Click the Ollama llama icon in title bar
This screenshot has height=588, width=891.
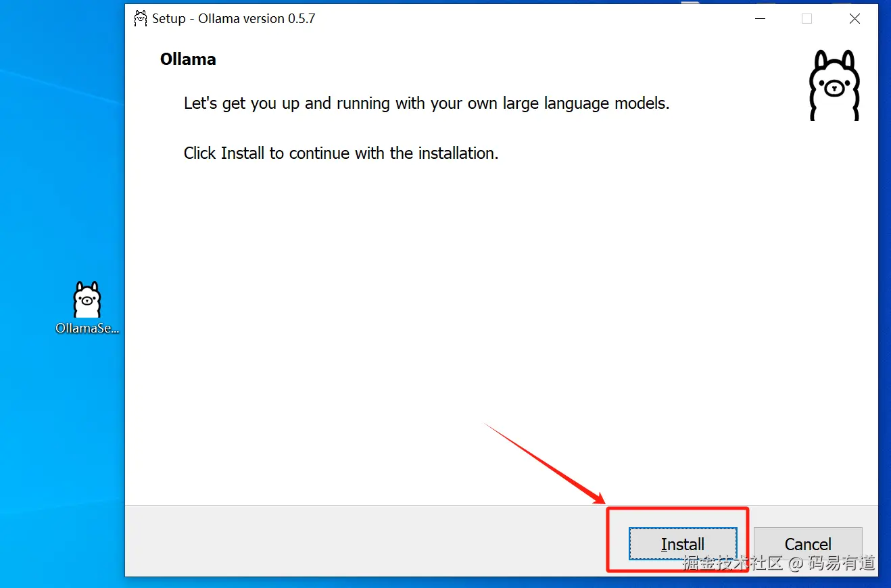coord(141,18)
